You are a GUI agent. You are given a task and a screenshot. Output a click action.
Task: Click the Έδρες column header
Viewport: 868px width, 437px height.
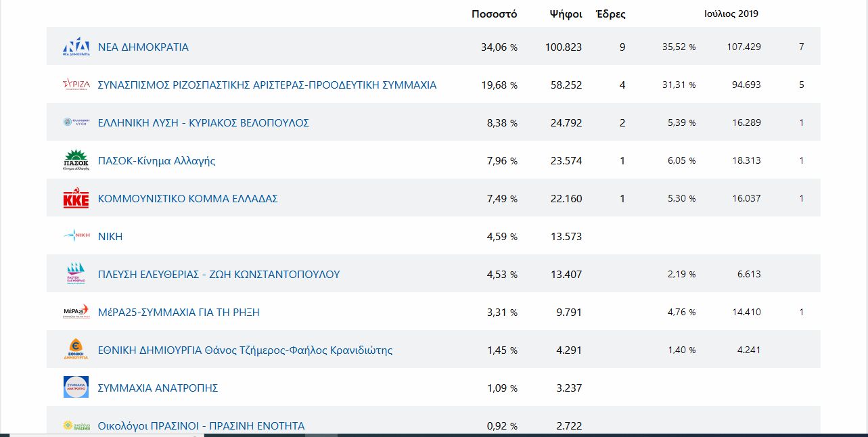610,14
